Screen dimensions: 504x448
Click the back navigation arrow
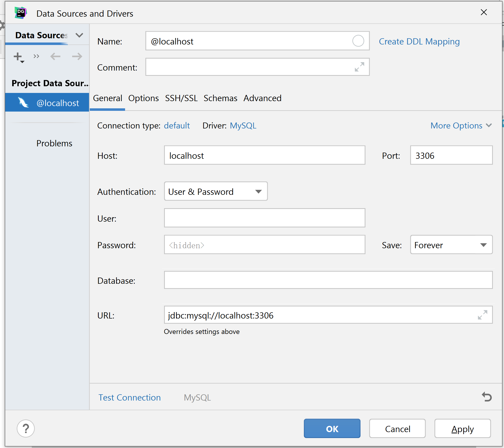(55, 57)
